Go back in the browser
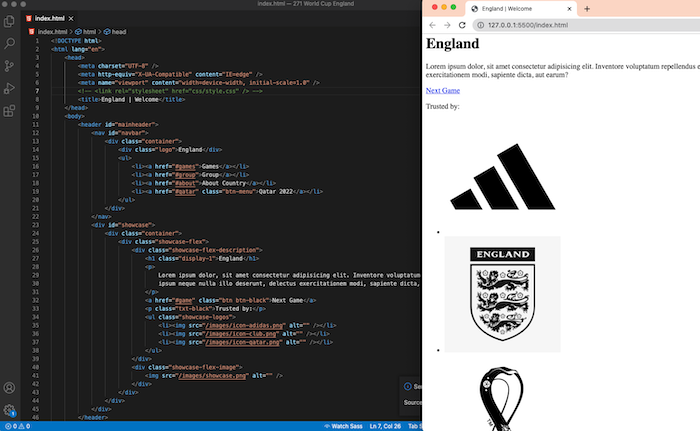700x431 pixels. 432,25
